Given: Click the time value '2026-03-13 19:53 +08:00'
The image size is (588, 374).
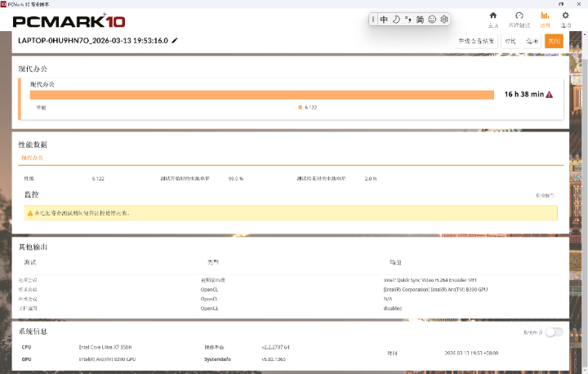Looking at the screenshot, I should tap(471, 353).
